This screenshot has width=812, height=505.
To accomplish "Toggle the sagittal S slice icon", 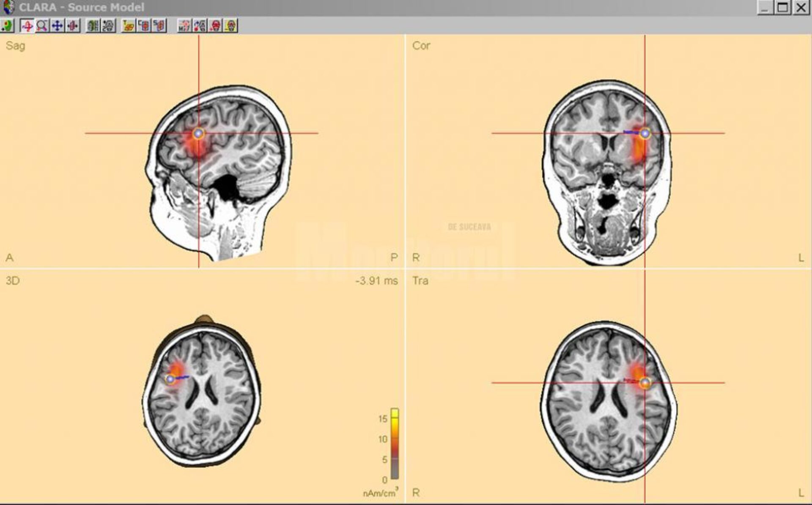I will click(159, 26).
